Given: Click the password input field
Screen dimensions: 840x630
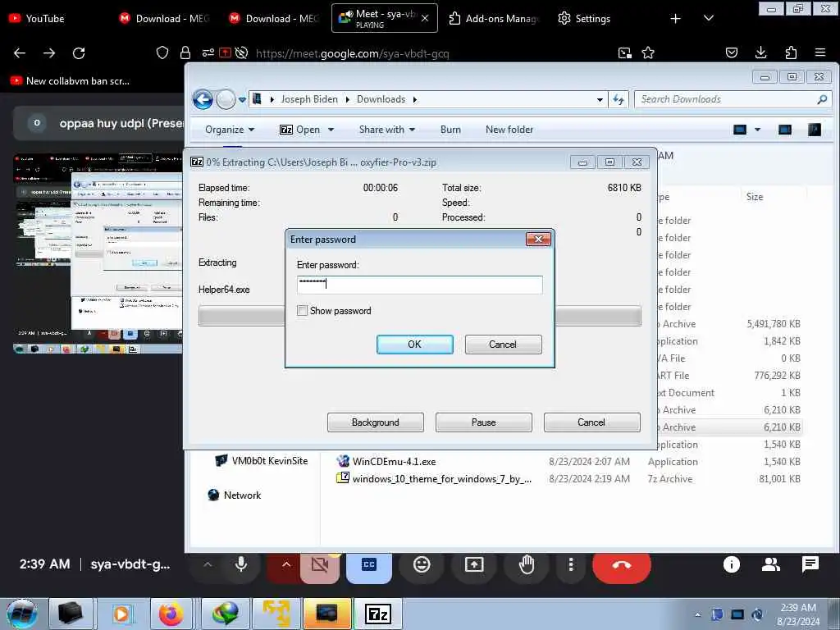Looking at the screenshot, I should tap(419, 285).
